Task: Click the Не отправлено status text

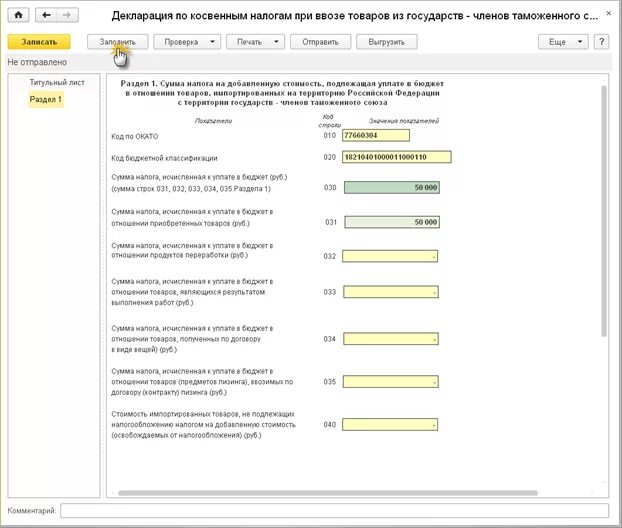Action: point(37,62)
